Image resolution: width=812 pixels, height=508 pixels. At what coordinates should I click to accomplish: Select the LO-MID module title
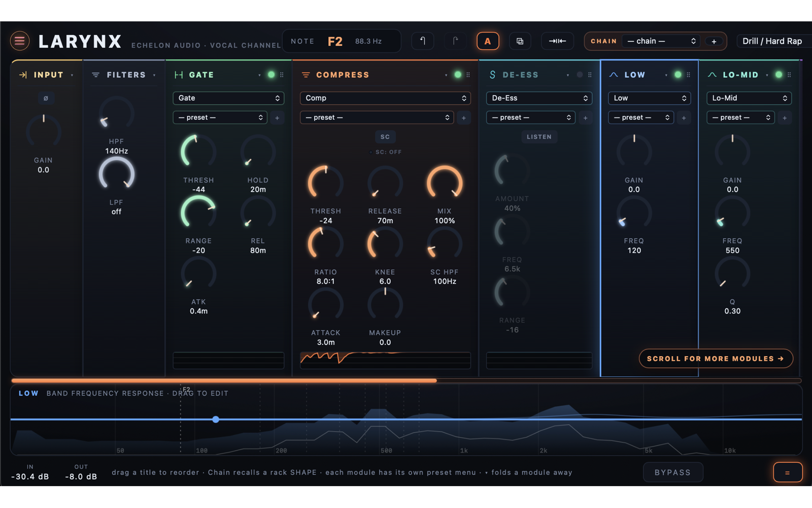click(x=740, y=75)
